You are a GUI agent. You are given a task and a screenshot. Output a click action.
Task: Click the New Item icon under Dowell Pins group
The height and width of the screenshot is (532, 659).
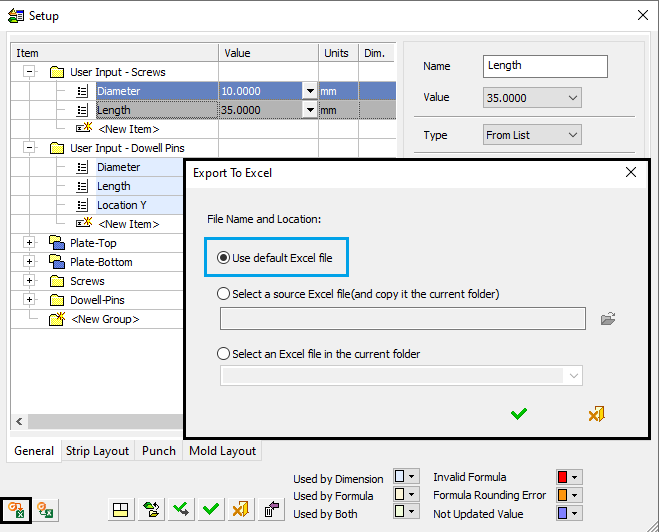tap(84, 223)
